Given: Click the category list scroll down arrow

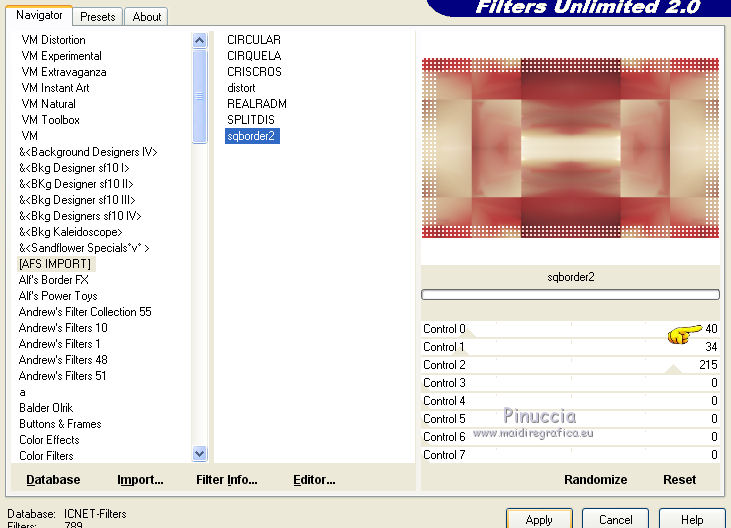Looking at the screenshot, I should pos(200,453).
